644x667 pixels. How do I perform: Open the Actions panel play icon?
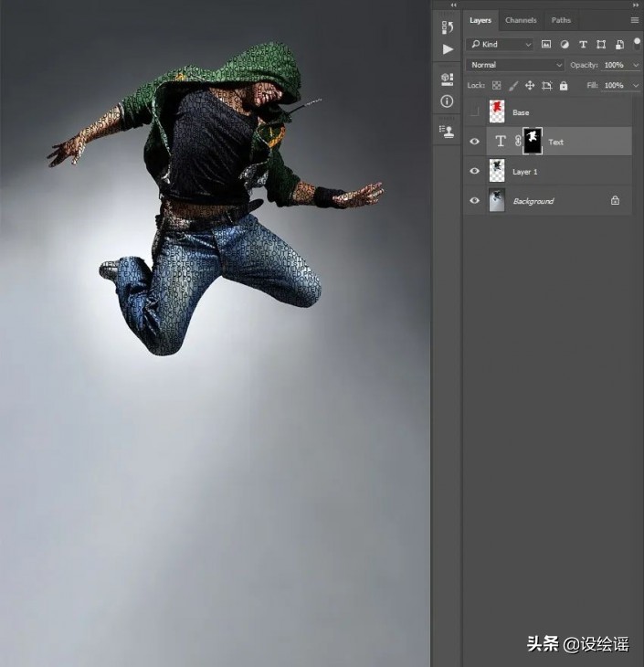(447, 49)
